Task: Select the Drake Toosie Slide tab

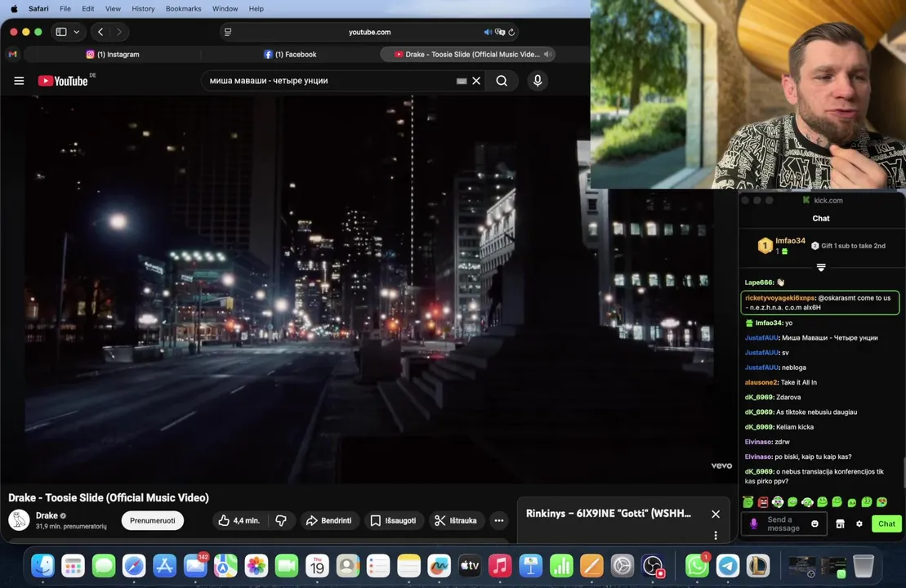Action: coord(466,54)
